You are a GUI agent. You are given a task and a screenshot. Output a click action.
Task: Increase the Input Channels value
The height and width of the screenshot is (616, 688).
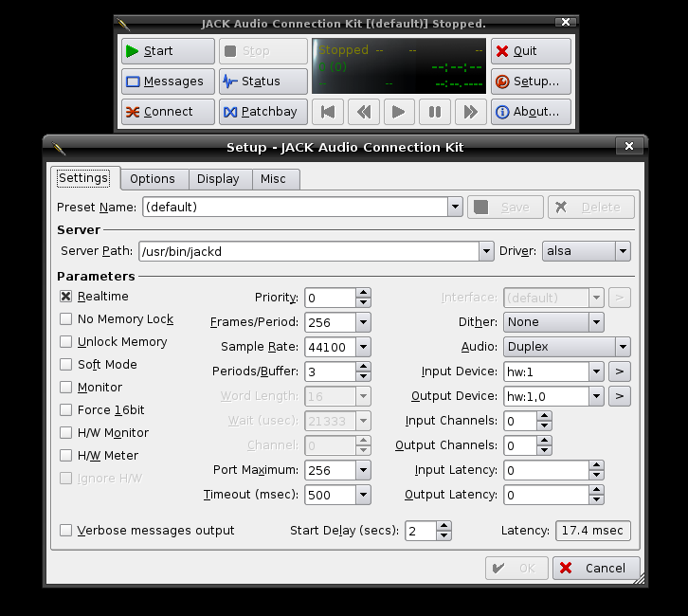[x=545, y=416]
